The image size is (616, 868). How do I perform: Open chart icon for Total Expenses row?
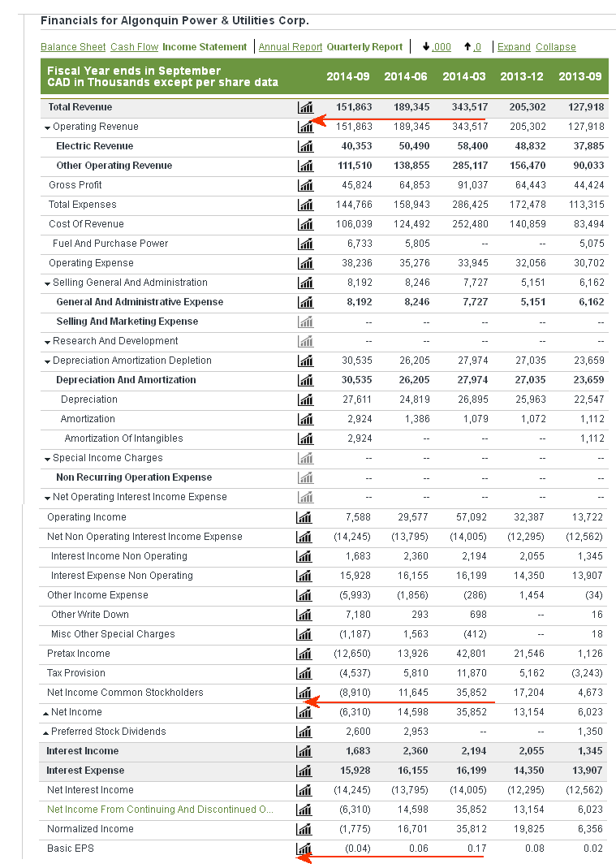[x=305, y=205]
